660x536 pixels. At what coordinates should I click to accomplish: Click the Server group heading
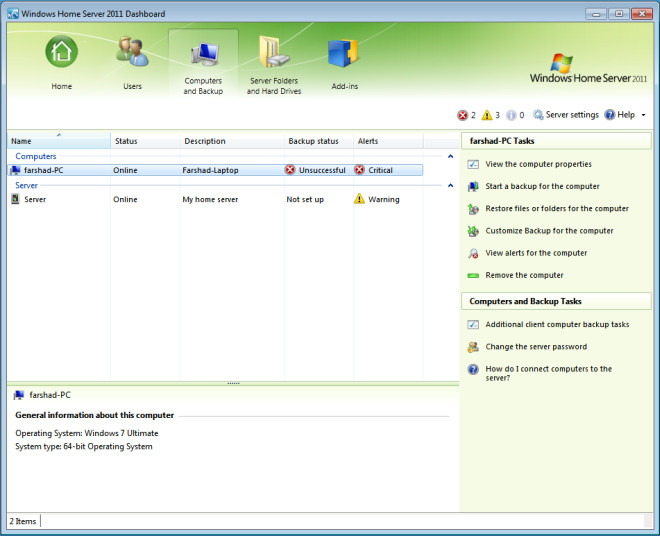click(x=27, y=185)
